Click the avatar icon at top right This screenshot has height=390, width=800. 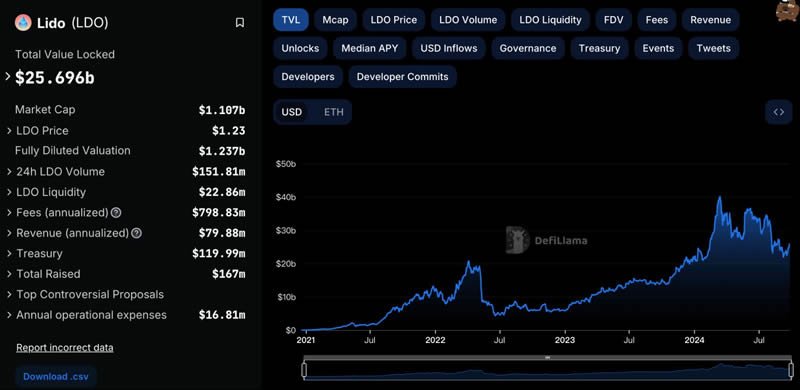click(x=787, y=10)
